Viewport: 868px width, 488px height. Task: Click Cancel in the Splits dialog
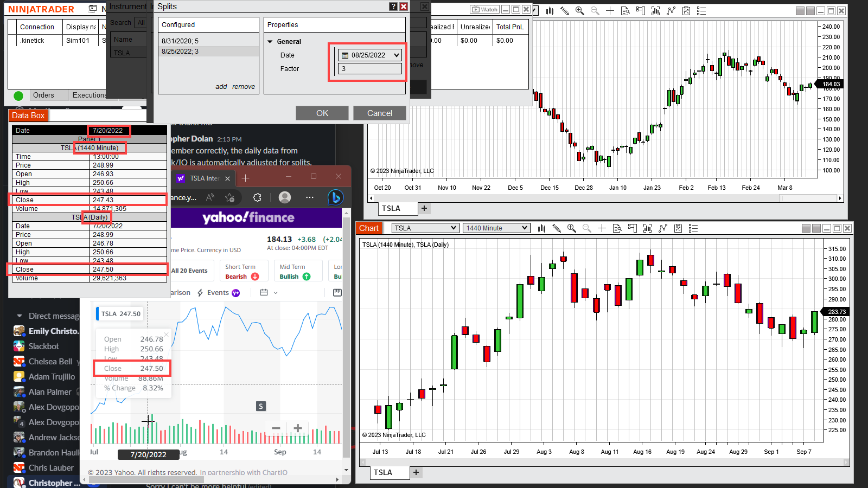pos(380,113)
